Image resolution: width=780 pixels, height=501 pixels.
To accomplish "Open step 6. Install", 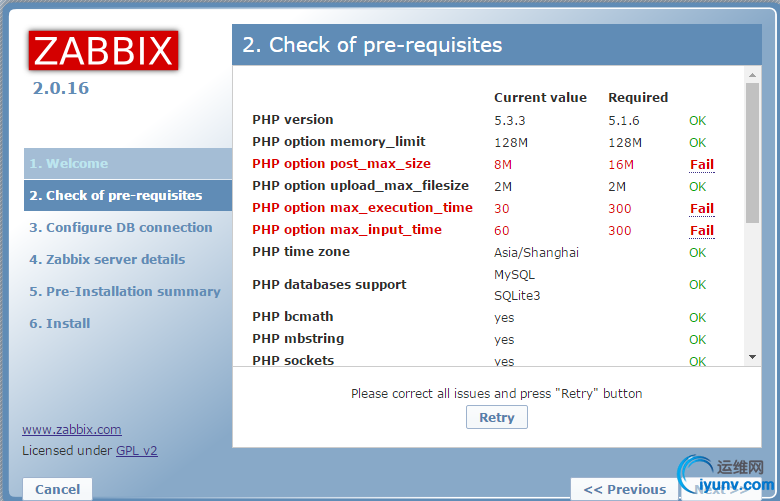I will 60,323.
